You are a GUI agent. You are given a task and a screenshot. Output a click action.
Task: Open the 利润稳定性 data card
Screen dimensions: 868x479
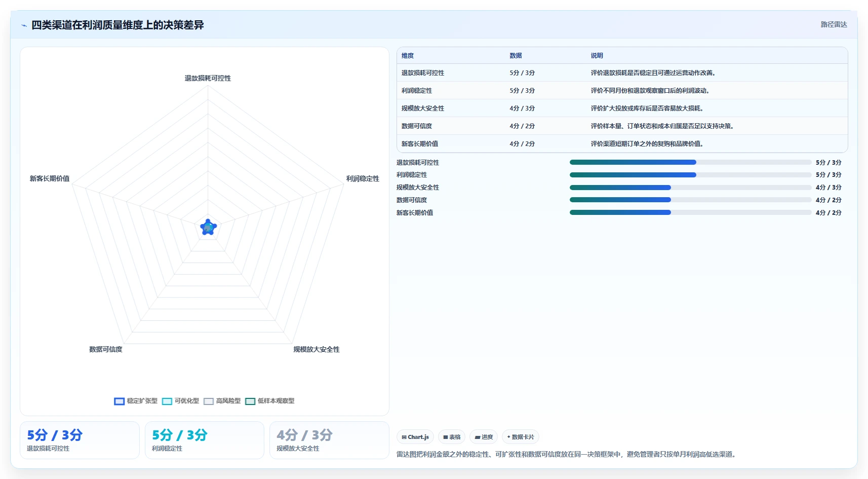205,440
